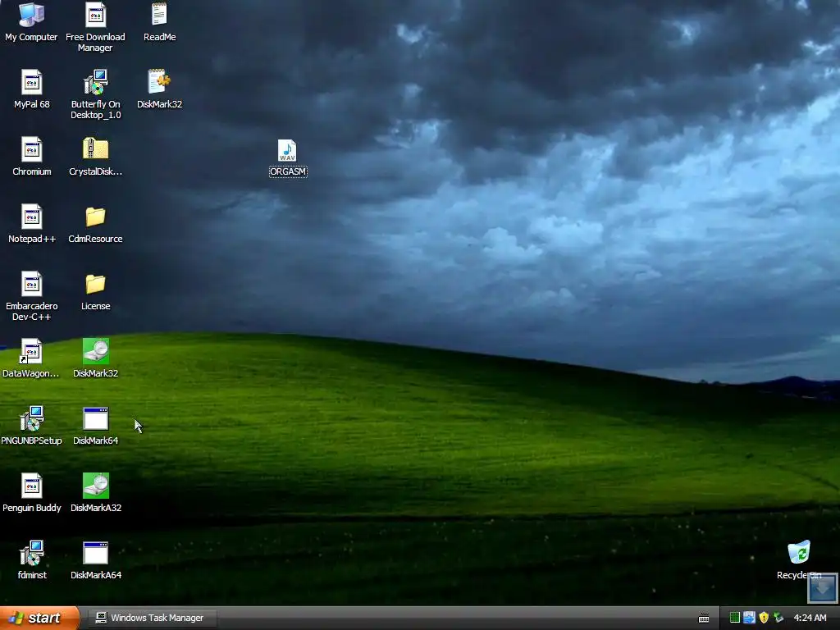Select the DiskMarkA32 application icon
The width and height of the screenshot is (840, 630).
(96, 493)
